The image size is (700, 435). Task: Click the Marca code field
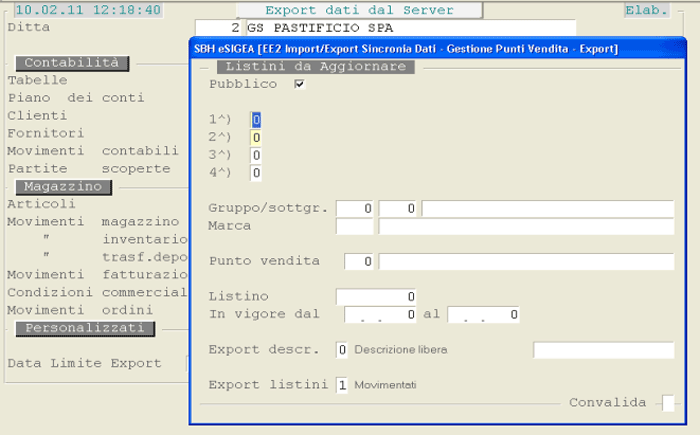[x=355, y=226]
